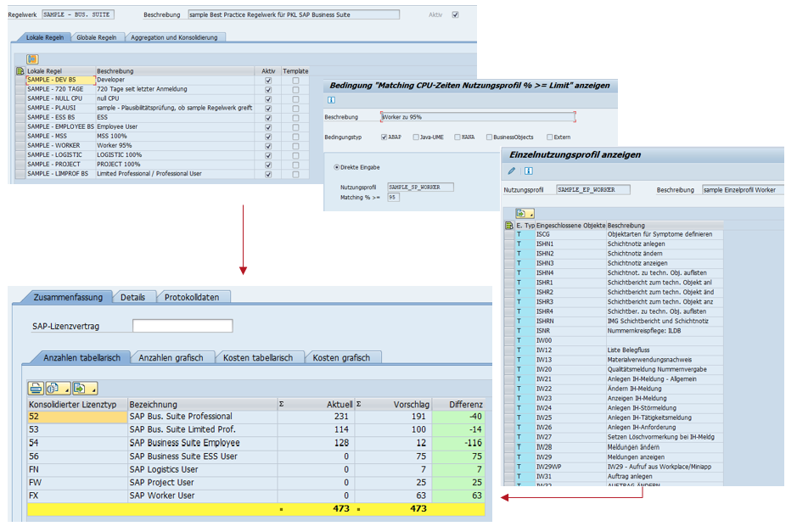Click 'SAMPLE - LOGISTIC' rule cell
The height and width of the screenshot is (532, 797).
[60, 155]
